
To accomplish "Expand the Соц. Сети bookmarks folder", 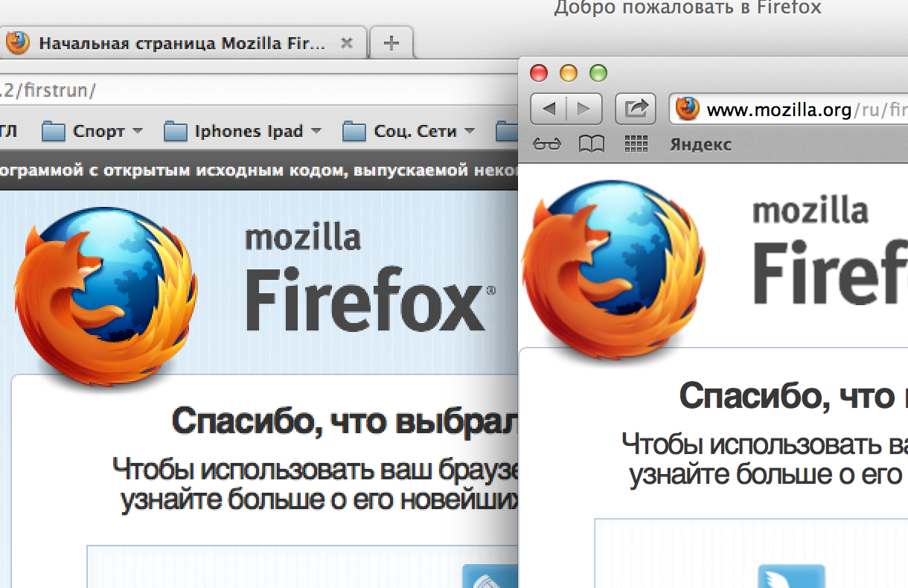I will pos(409,132).
